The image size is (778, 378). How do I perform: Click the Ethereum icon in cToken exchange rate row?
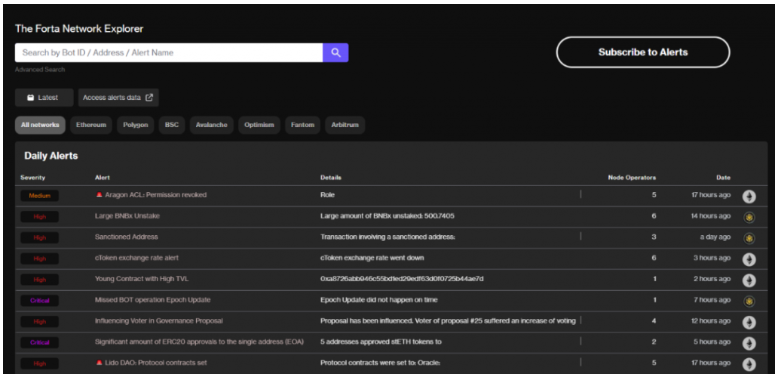click(749, 259)
